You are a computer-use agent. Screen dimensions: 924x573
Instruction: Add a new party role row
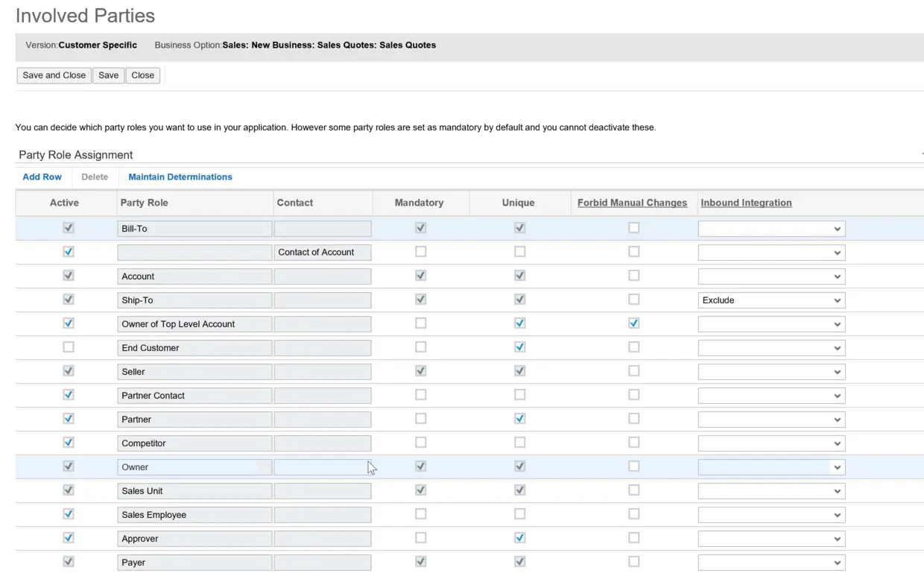click(x=42, y=177)
